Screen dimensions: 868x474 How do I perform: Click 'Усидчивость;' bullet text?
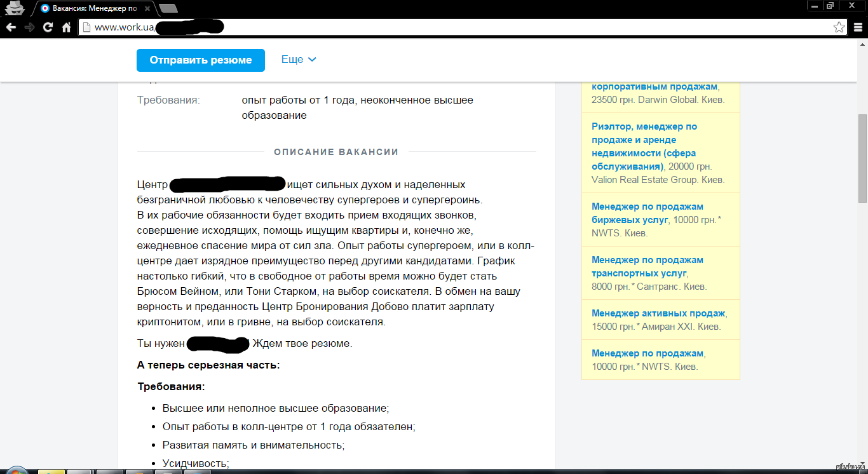196,464
